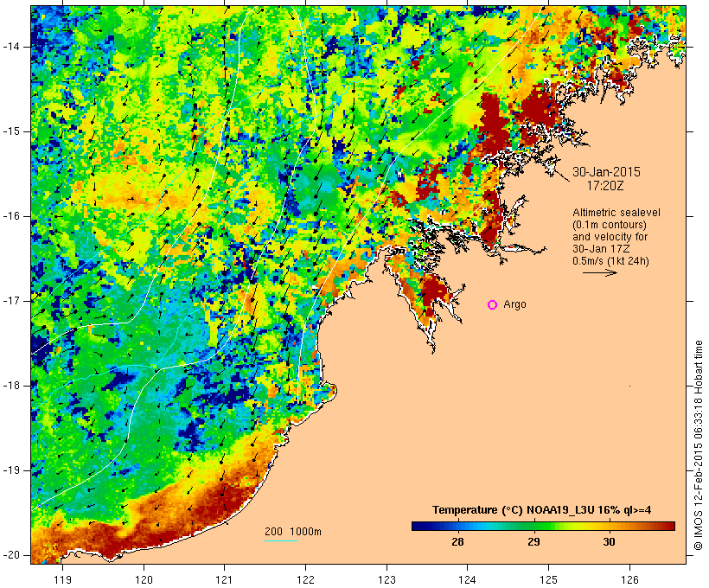Click the latitude axis label '-20'
Image resolution: width=709 pixels, height=588 pixels.
[10, 555]
